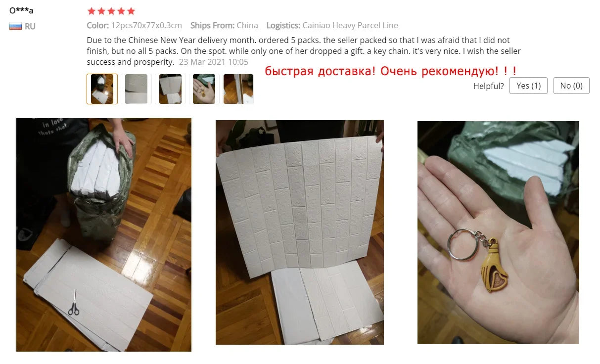This screenshot has height=364, width=600.
Task: Enlarge the large photo with scissors on panels
Action: click(104, 235)
